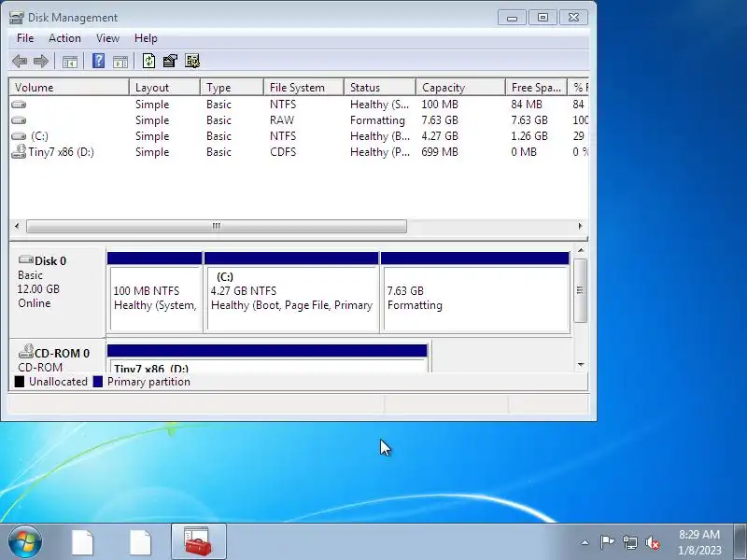Screen dimensions: 747x560
Task: Click the second blank document taskbar icon
Action: click(x=141, y=542)
